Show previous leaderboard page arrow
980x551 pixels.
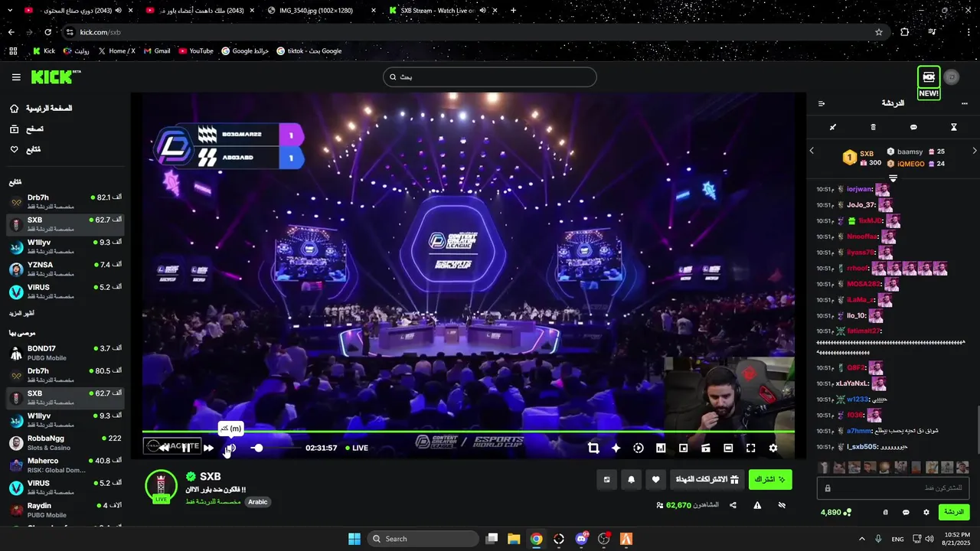(x=812, y=151)
